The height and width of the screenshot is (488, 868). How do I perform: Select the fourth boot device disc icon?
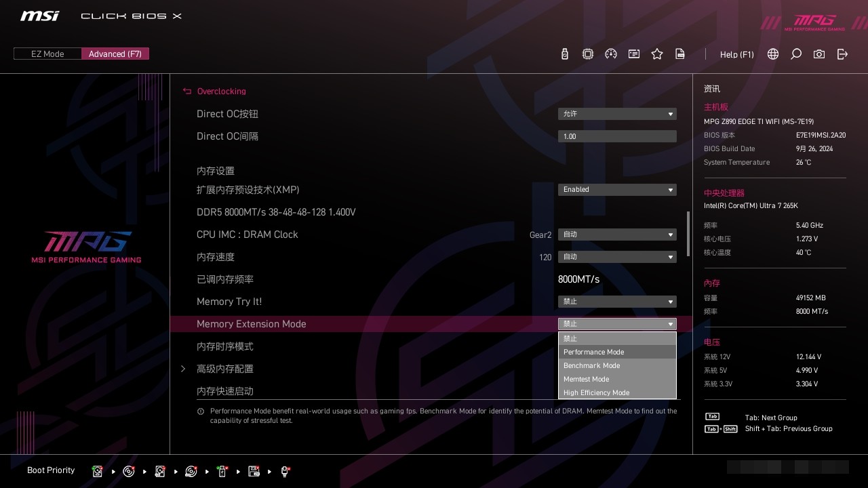point(191,471)
